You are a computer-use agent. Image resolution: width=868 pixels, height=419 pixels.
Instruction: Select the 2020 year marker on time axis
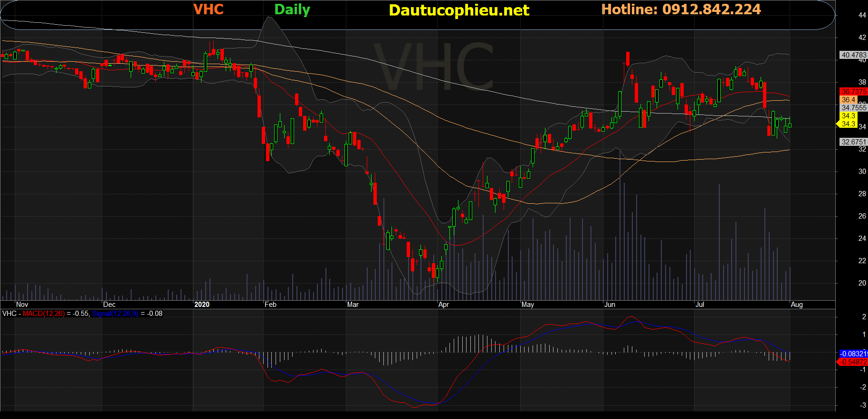click(202, 305)
